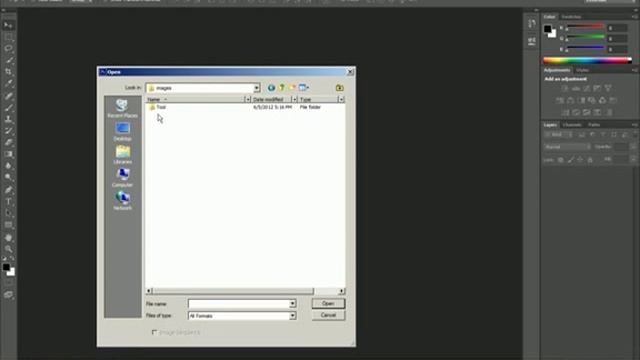Select the Pen tool
Screen dimensions: 640x360
pyautogui.click(x=8, y=190)
